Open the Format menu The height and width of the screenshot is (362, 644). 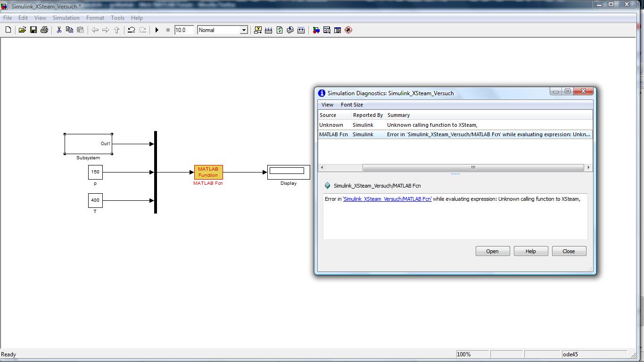pos(95,18)
